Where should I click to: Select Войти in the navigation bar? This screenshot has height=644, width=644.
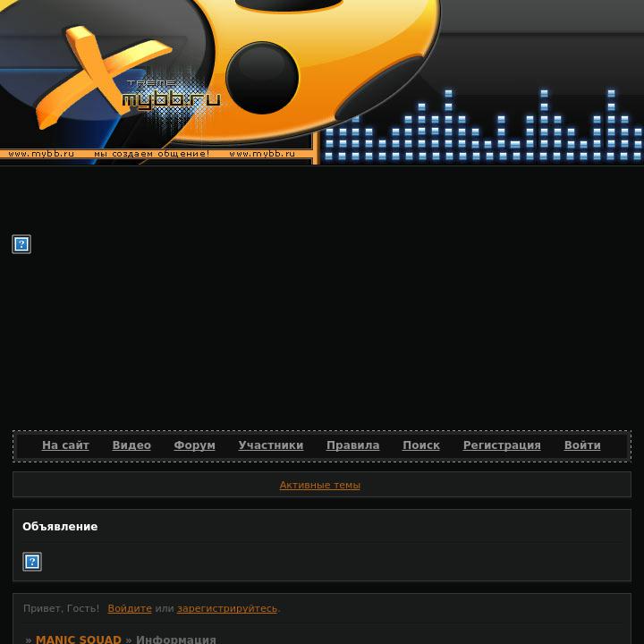(x=582, y=445)
